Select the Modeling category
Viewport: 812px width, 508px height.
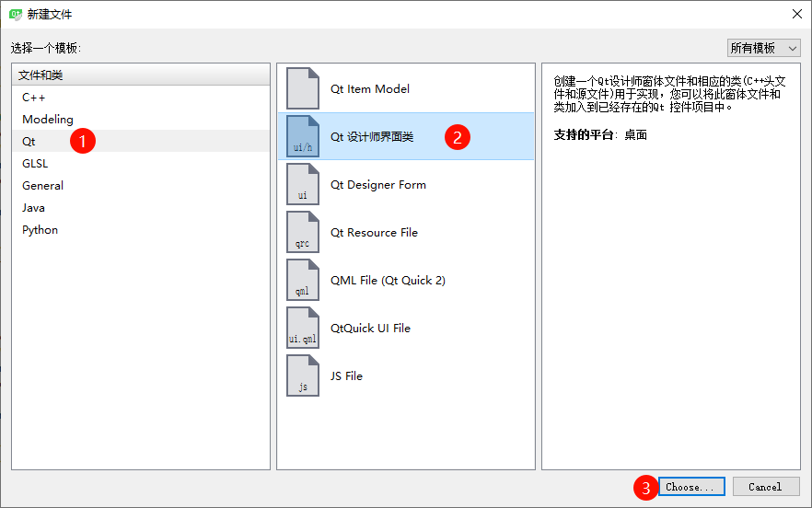pyautogui.click(x=140, y=119)
